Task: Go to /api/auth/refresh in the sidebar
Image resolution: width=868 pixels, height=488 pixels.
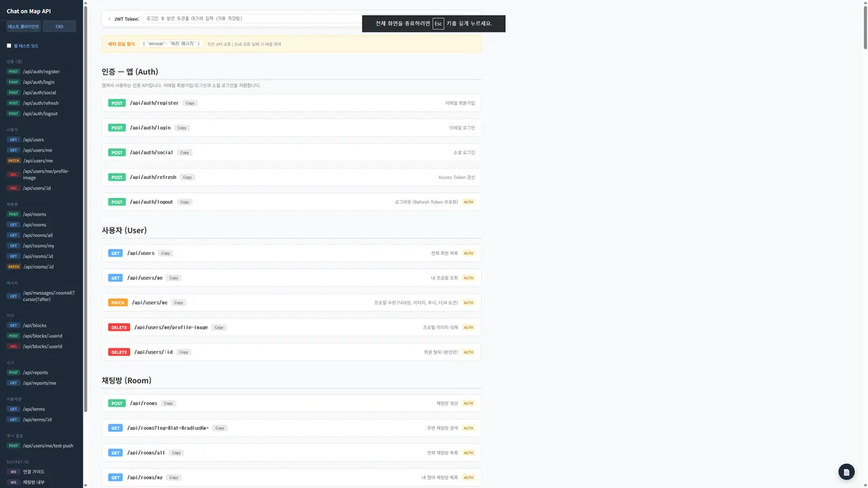Action: point(41,103)
